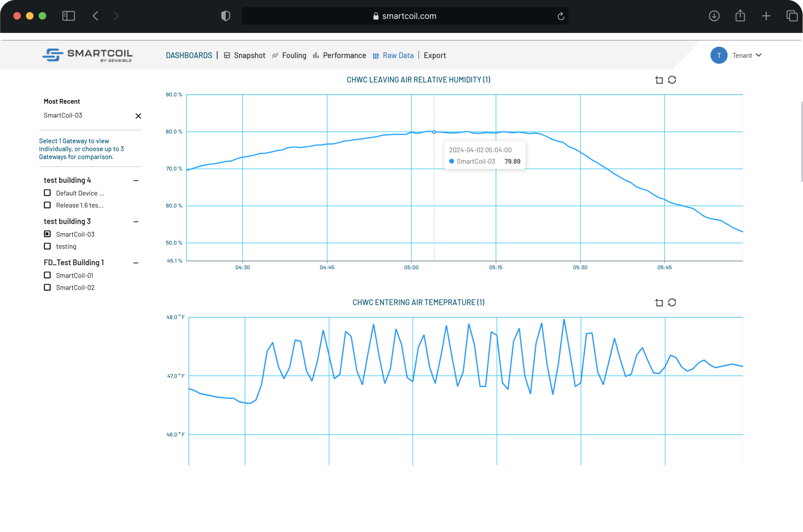Click the crop icon on temperature chart
Screen dimensions: 803x532
[659, 303]
